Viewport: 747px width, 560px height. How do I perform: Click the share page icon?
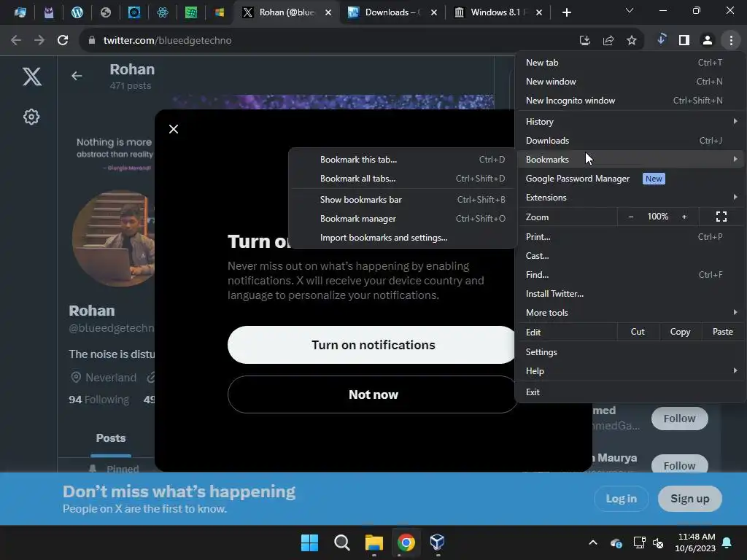(608, 41)
